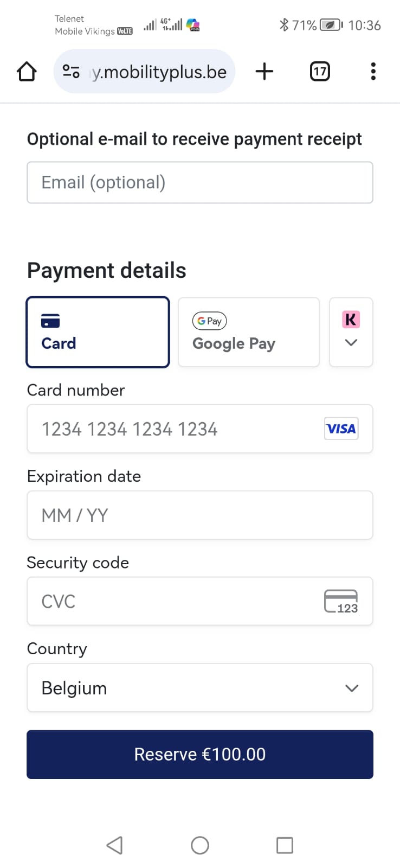This screenshot has width=400, height=868.
Task: Click the CVC card hint icon
Action: point(341,601)
